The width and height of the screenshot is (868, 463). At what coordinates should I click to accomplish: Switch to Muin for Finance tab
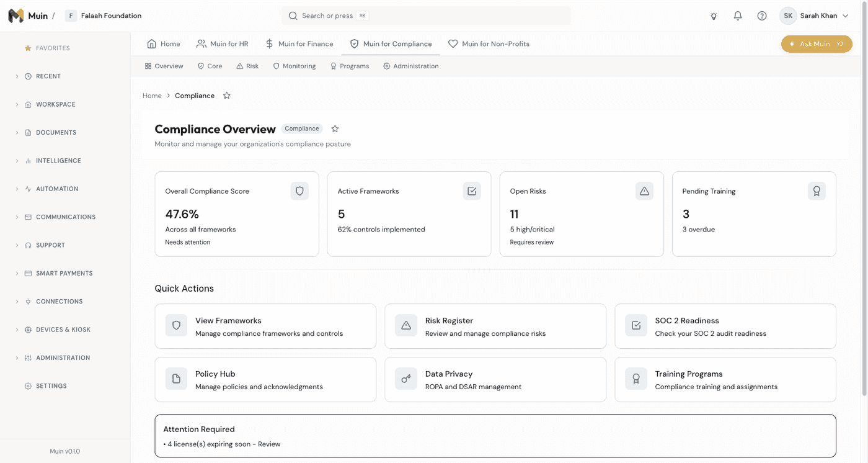[x=299, y=44]
